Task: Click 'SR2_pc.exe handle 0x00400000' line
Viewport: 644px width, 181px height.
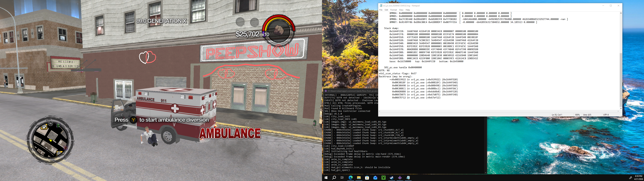Action: point(403,68)
